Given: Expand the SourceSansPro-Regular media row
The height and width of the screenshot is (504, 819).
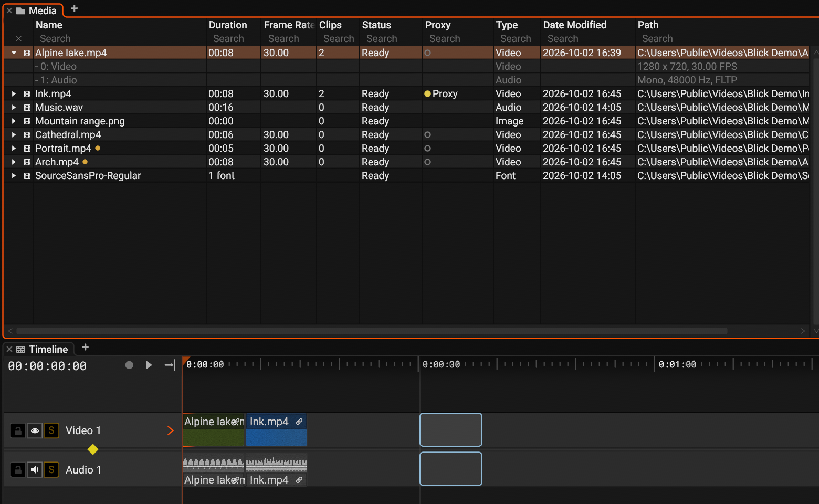Looking at the screenshot, I should point(14,175).
